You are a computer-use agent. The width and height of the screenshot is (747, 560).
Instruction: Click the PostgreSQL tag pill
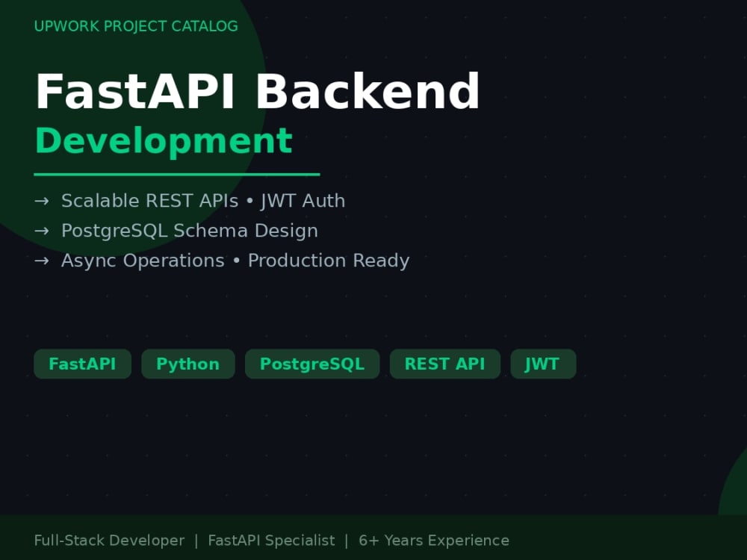click(x=312, y=364)
